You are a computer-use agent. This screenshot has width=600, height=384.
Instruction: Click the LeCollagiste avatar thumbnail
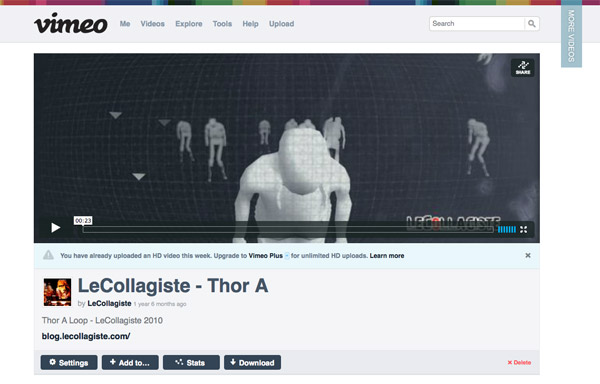coord(57,292)
